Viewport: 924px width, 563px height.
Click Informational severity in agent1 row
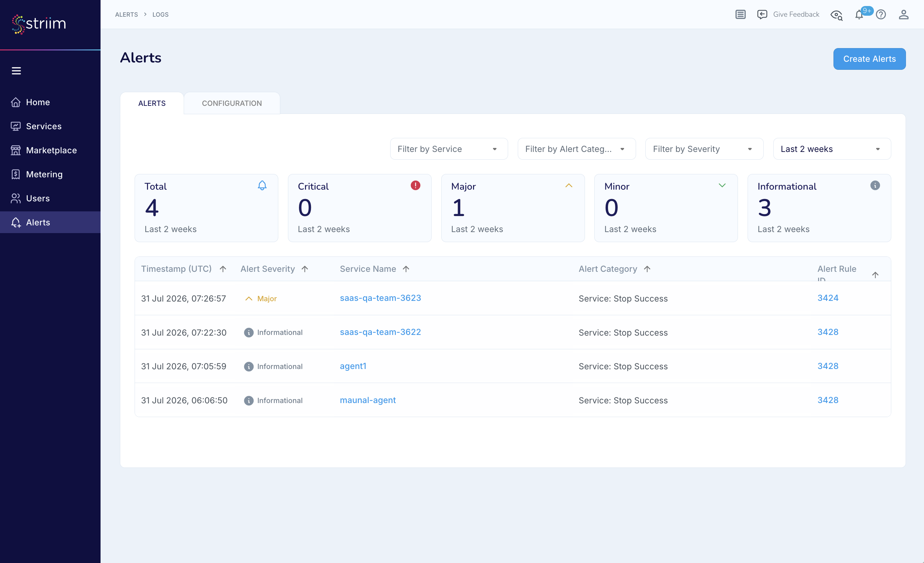point(280,367)
